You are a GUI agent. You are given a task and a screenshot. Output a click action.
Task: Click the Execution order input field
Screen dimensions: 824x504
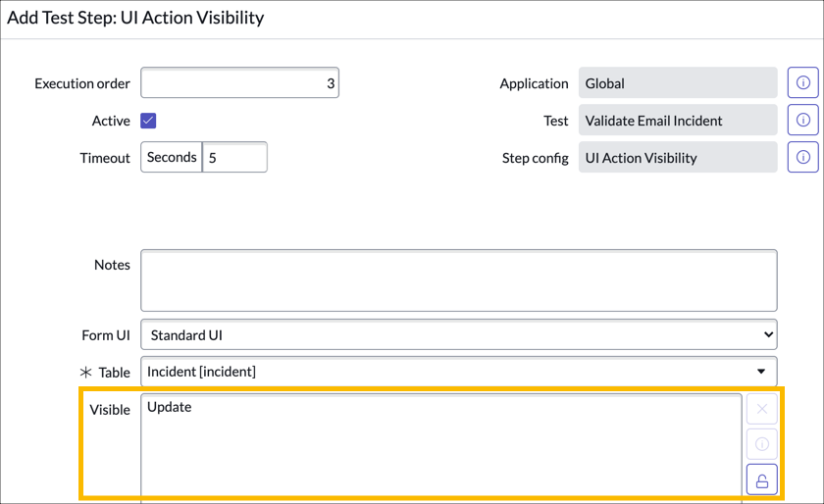(239, 83)
